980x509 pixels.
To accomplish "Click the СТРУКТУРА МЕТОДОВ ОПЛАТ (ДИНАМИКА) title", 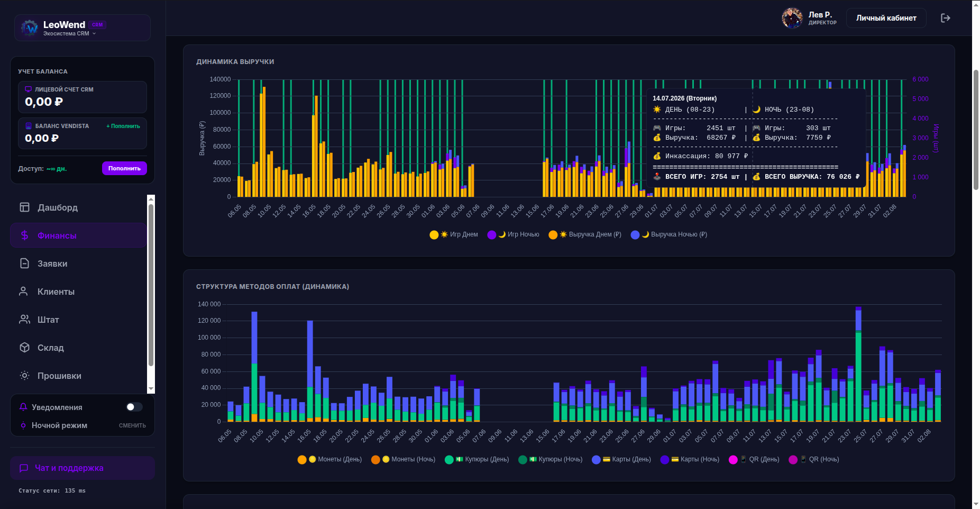I will pos(272,287).
